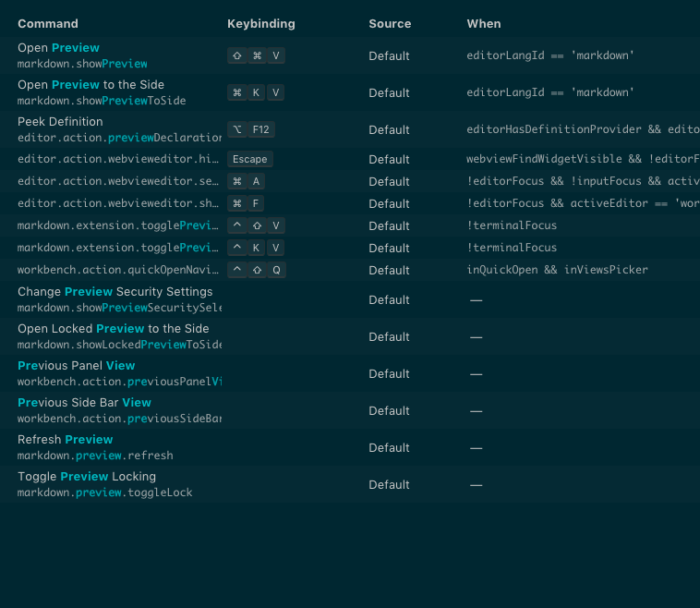
Task: Click the webviewFindWidgetVisible when clause
Action: [x=583, y=159]
